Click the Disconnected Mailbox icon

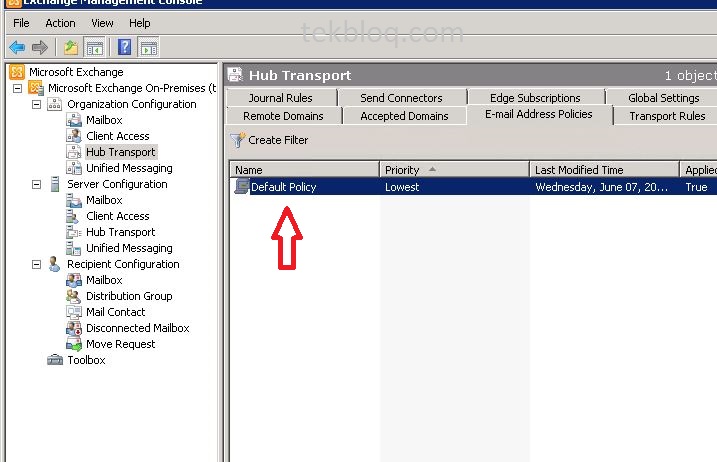(x=74, y=328)
